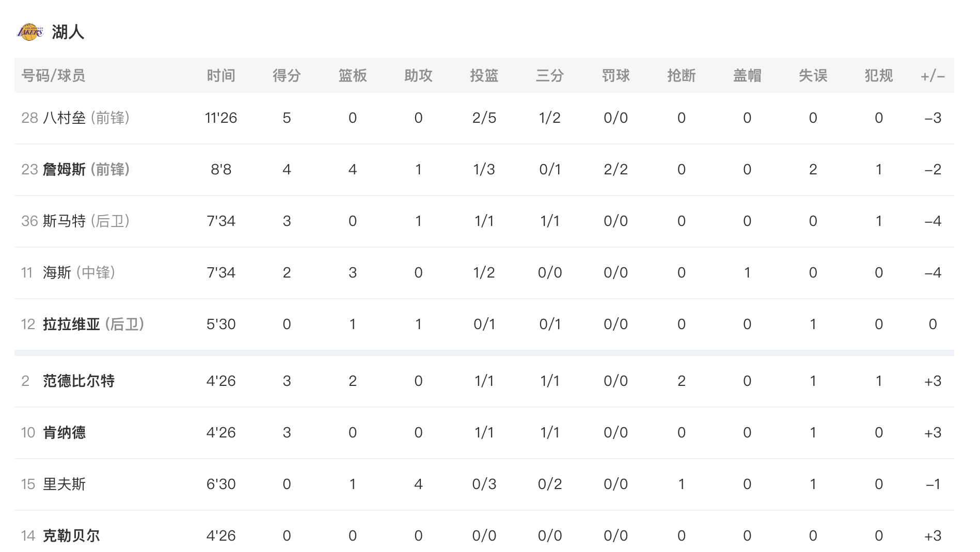Click the 三分 column header
980x552 pixels.
click(x=550, y=76)
